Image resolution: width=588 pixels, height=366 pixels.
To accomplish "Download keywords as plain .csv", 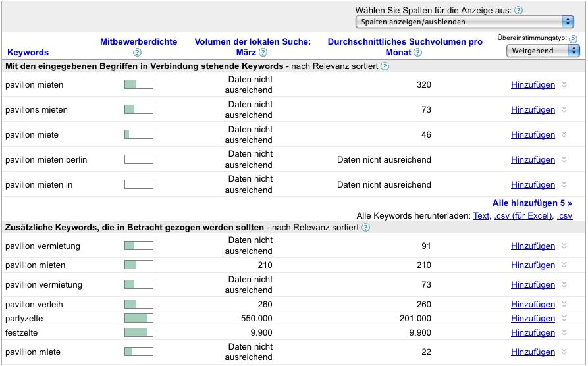I will click(564, 216).
